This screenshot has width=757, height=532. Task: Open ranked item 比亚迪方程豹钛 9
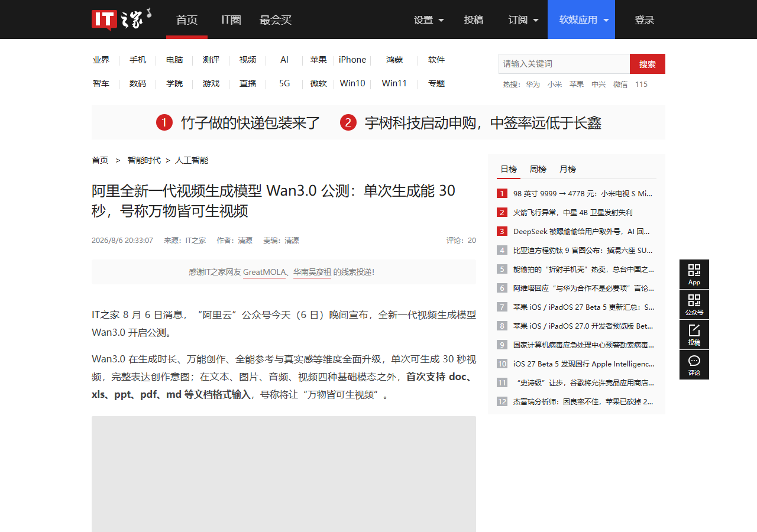583,250
